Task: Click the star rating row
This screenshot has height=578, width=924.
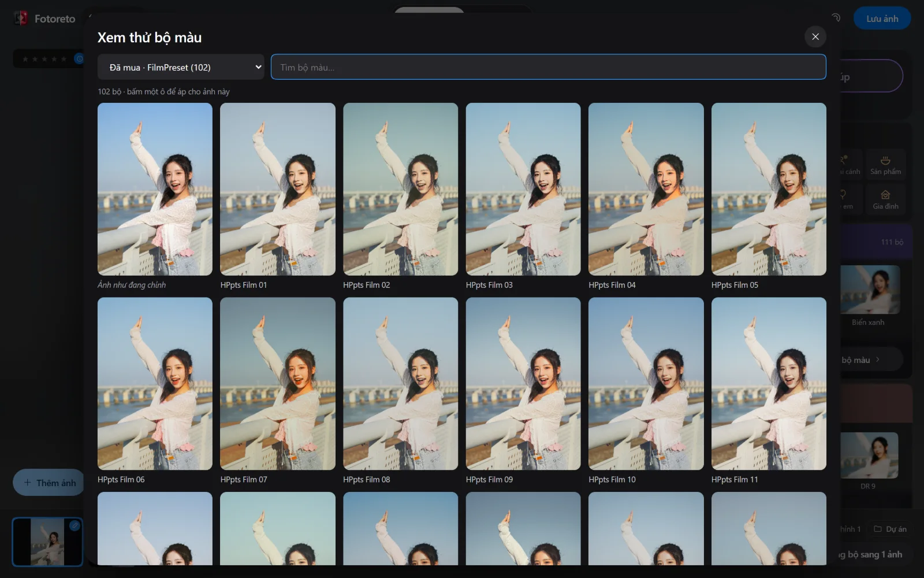Action: [x=44, y=59]
